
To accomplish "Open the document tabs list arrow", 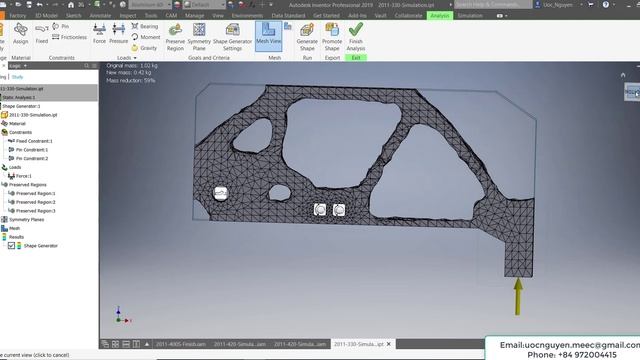I will click(x=147, y=344).
